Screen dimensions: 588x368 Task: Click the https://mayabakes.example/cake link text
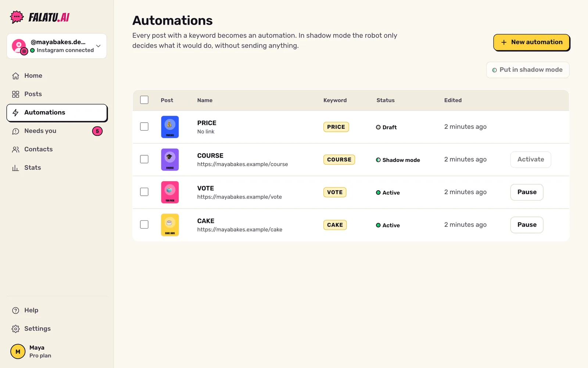click(x=240, y=230)
